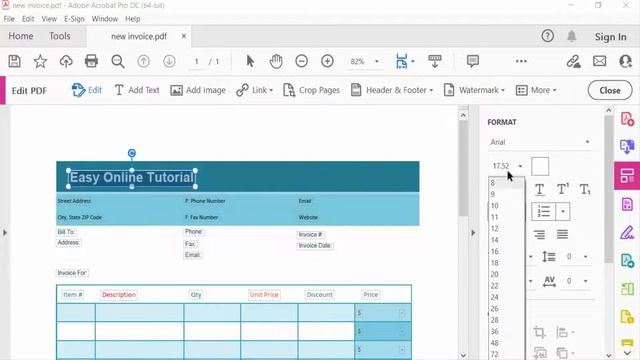Open the 82% zoom level dropdown
The width and height of the screenshot is (640, 360).
376,61
